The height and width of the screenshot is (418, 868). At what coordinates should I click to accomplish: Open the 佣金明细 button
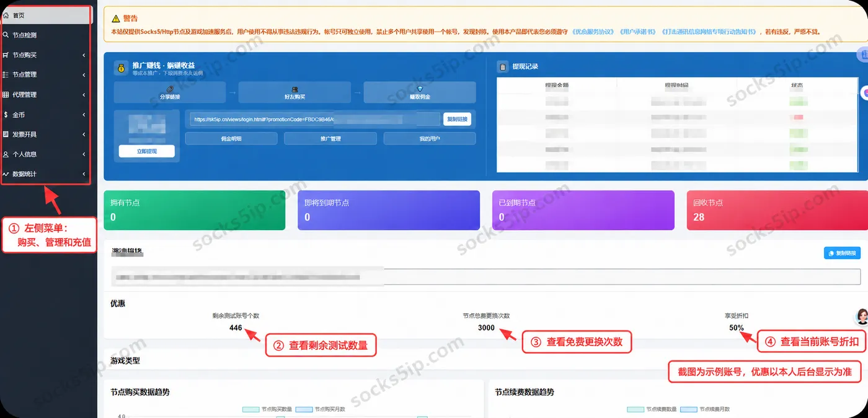tap(231, 138)
